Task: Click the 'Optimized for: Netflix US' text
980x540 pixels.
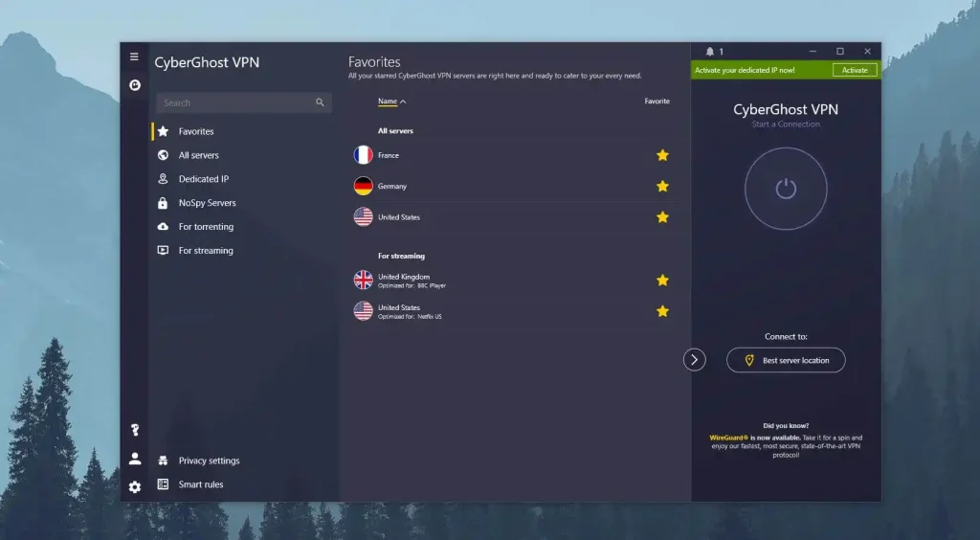Action: (410, 317)
